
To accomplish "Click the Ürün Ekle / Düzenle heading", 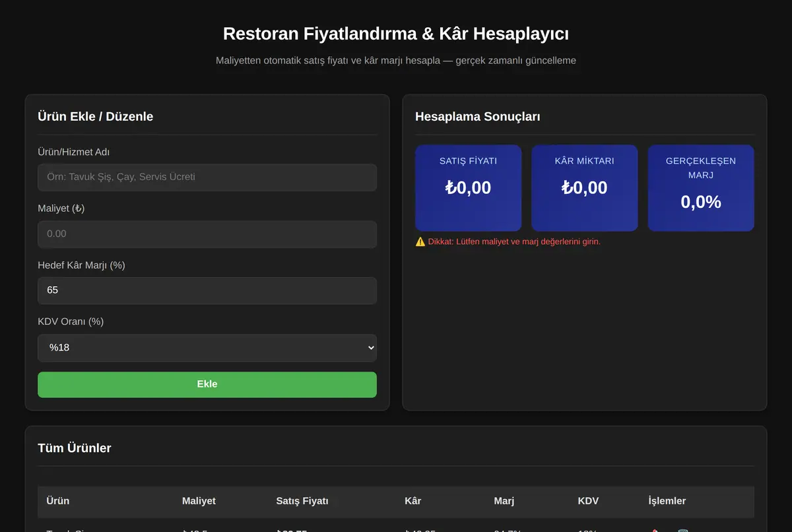I will [x=96, y=117].
